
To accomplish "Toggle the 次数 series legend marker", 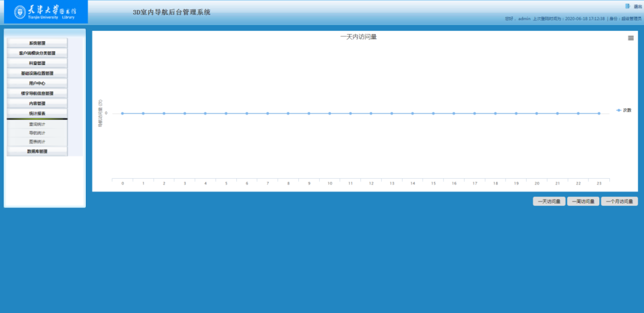I will pos(619,110).
